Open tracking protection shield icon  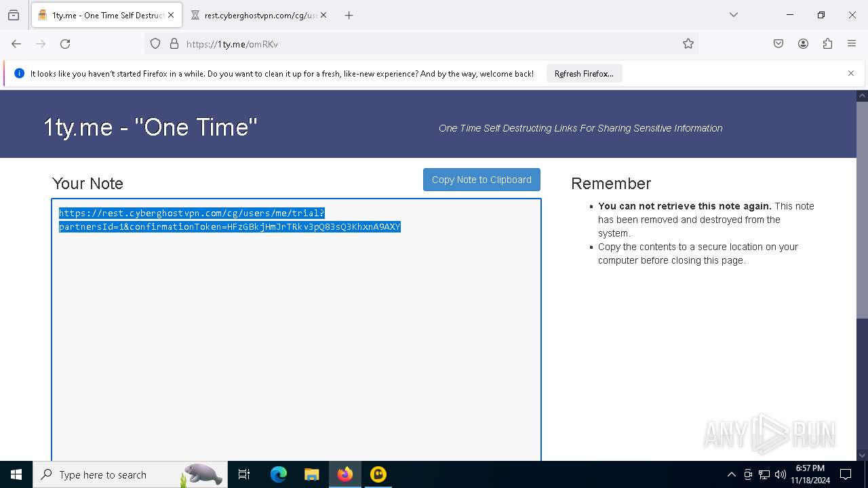click(155, 44)
